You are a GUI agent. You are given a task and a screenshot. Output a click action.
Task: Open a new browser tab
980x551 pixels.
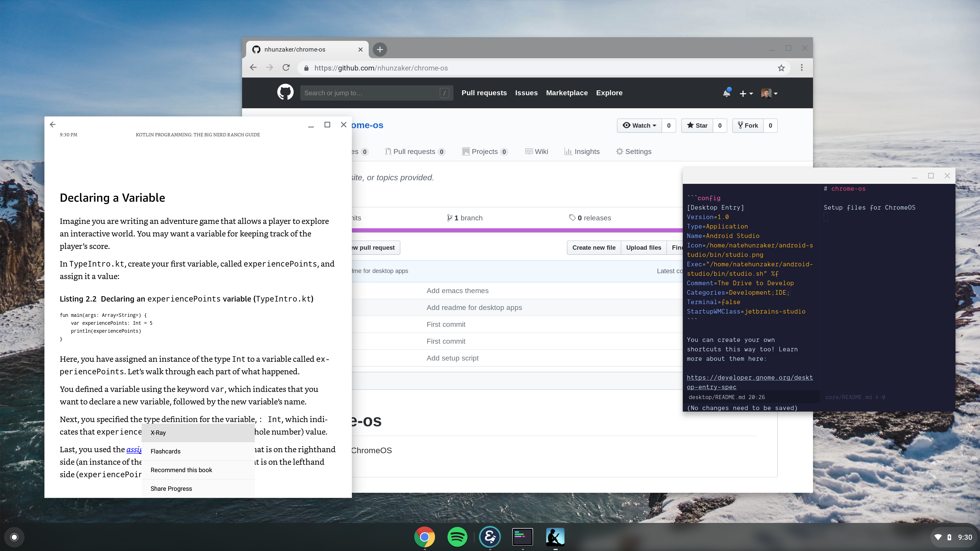[x=379, y=50]
